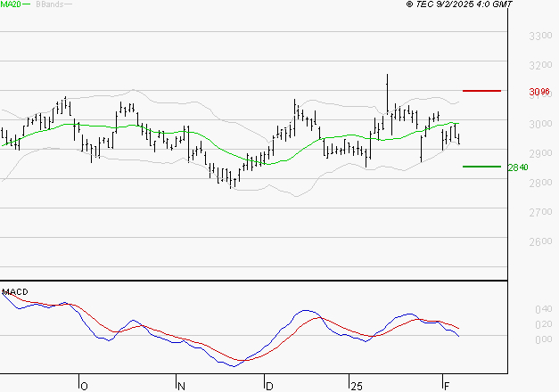Image resolution: width=559 pixels, height=392 pixels.
Task: Click the red 3096 resistance value
Action: coord(539,92)
